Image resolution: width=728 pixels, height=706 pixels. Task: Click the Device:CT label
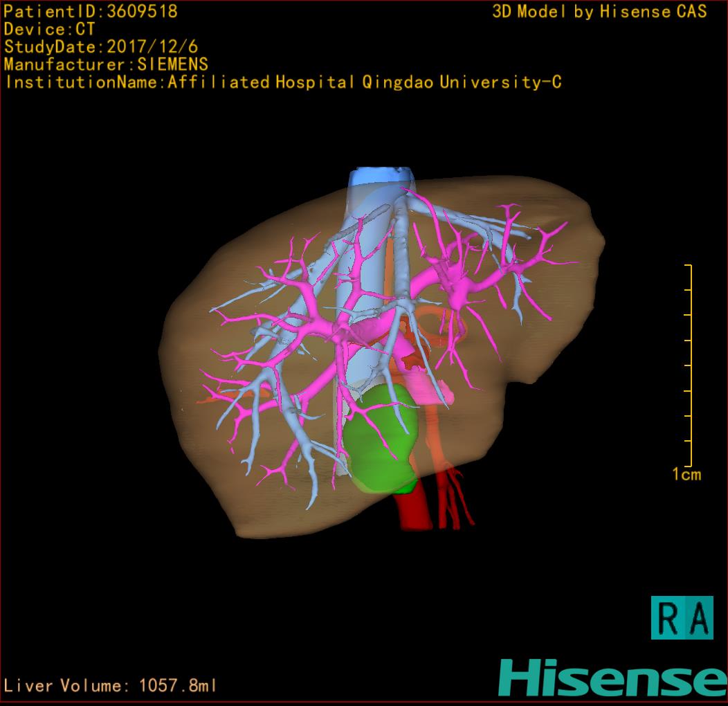(x=49, y=29)
